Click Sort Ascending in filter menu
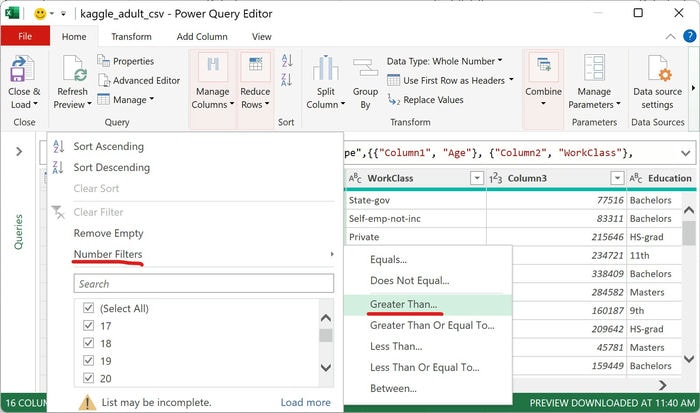This screenshot has height=413, width=700. coord(108,146)
